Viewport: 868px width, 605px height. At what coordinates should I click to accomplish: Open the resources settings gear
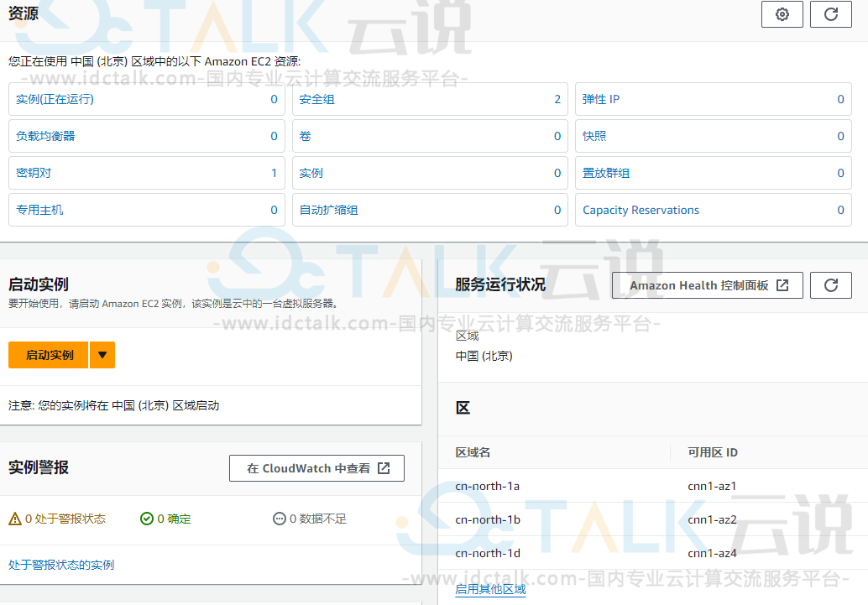point(782,14)
